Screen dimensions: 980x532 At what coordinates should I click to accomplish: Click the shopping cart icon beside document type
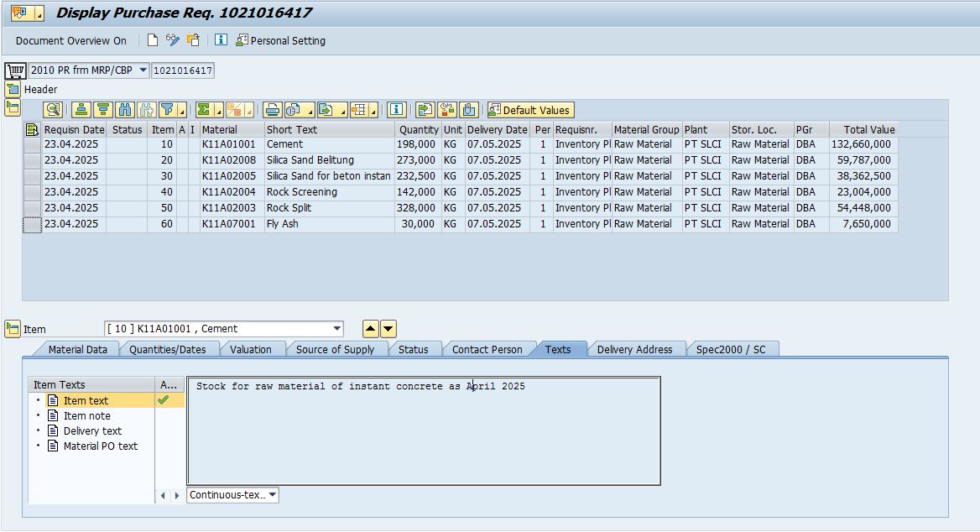[16, 70]
